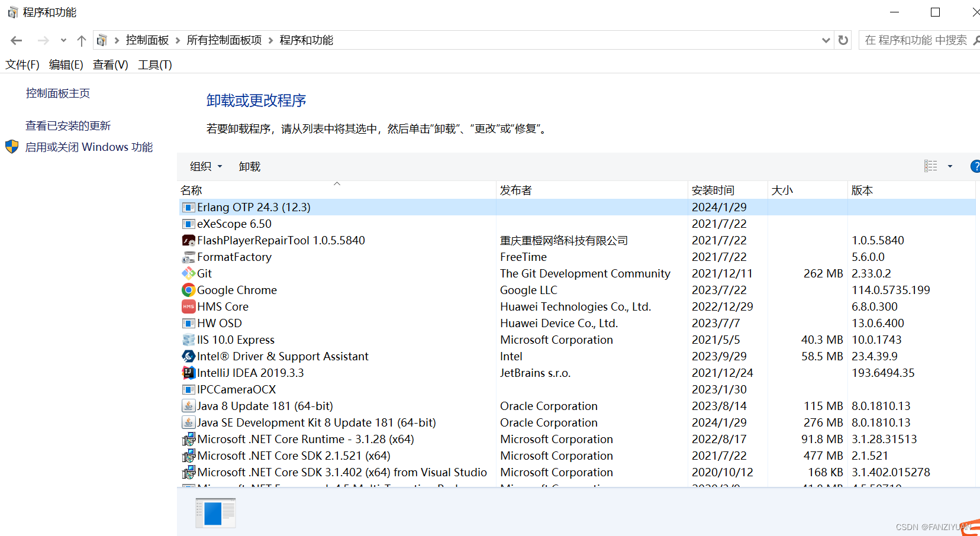
Task: Click the program thumbnail in details pane
Action: 215,512
